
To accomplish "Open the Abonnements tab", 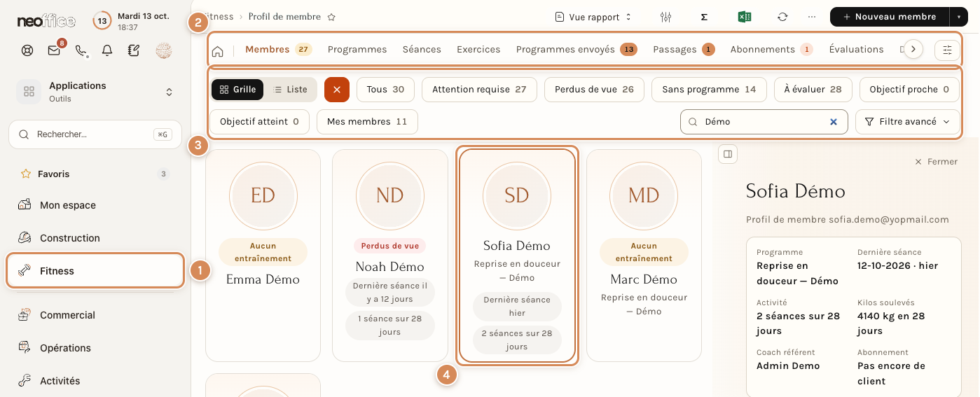I will coord(771,50).
